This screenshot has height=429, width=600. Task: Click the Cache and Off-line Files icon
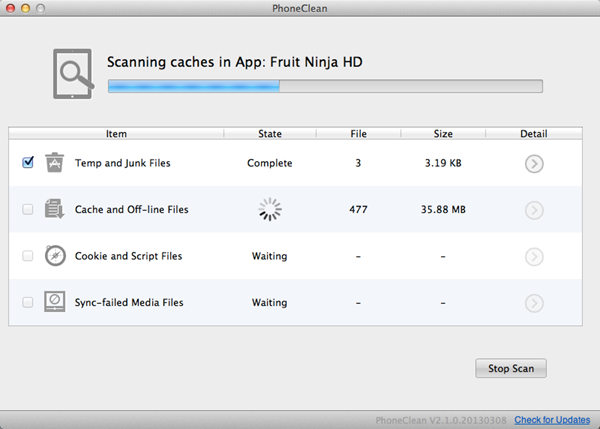coord(55,210)
